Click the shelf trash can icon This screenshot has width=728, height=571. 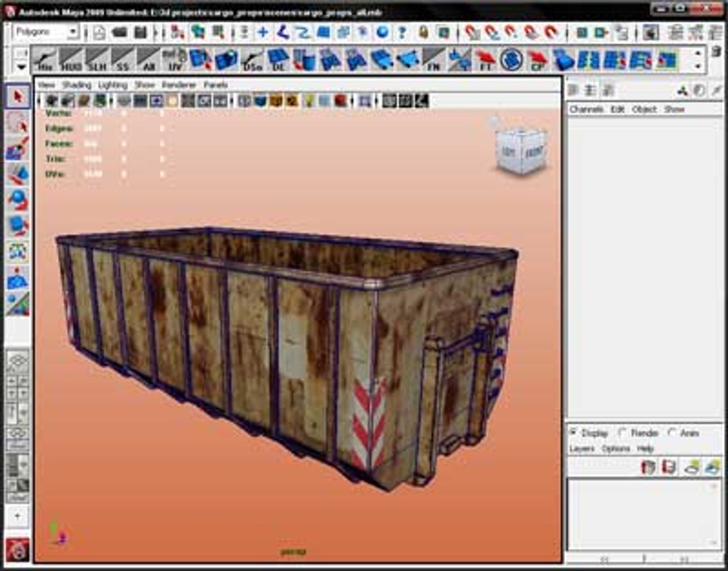tap(716, 52)
